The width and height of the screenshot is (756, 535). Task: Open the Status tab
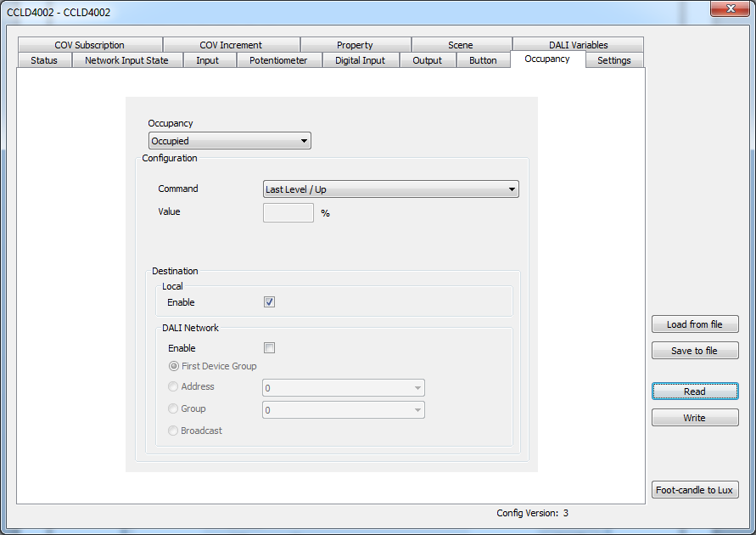pos(44,60)
